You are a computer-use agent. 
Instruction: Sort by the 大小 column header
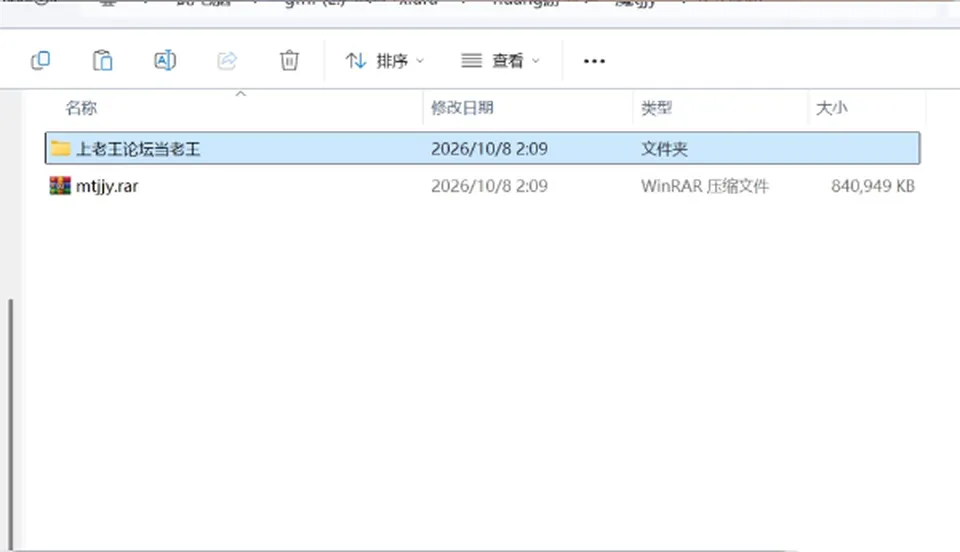(831, 108)
